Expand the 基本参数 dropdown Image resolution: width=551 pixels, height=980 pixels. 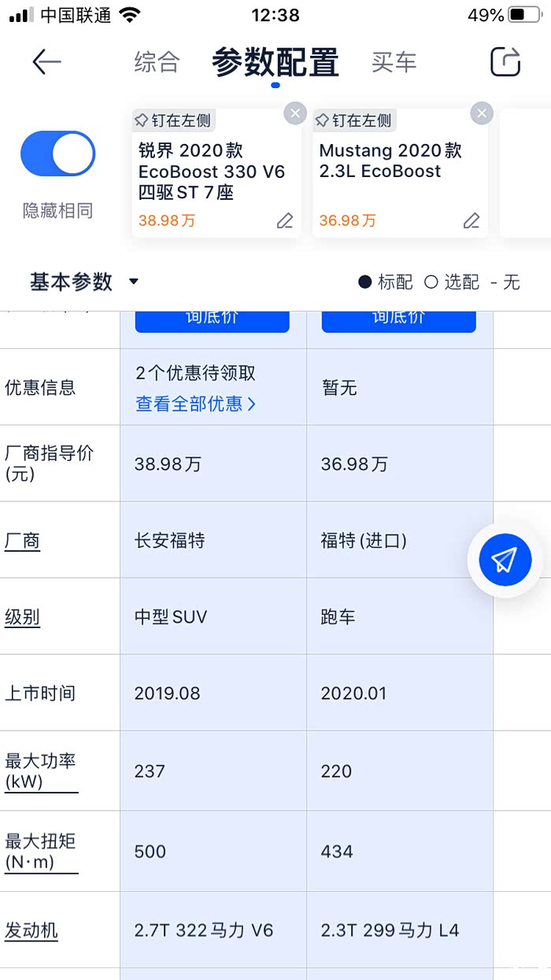[133, 282]
